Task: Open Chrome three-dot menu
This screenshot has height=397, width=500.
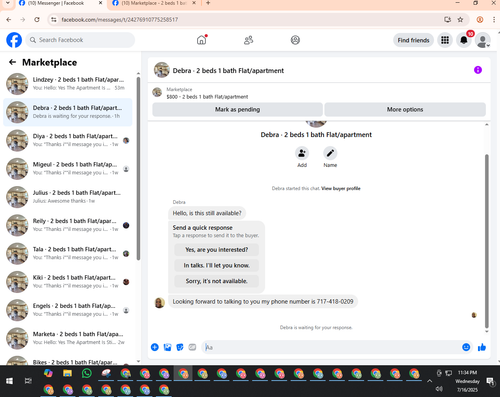Action: 494,20
